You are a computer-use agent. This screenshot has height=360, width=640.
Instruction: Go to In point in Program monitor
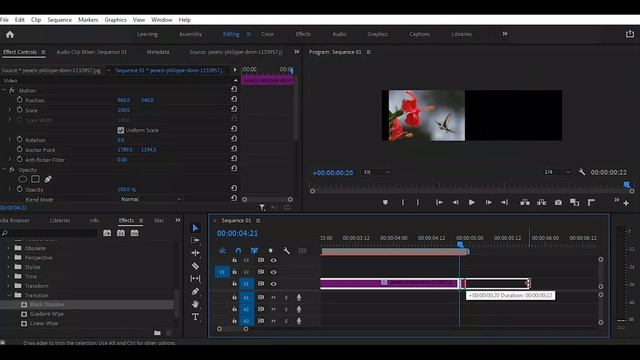439,202
